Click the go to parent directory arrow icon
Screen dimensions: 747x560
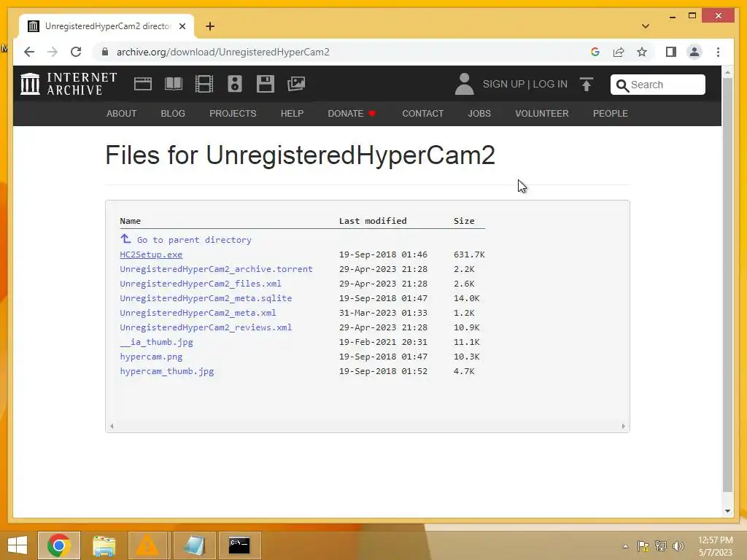pyautogui.click(x=125, y=238)
